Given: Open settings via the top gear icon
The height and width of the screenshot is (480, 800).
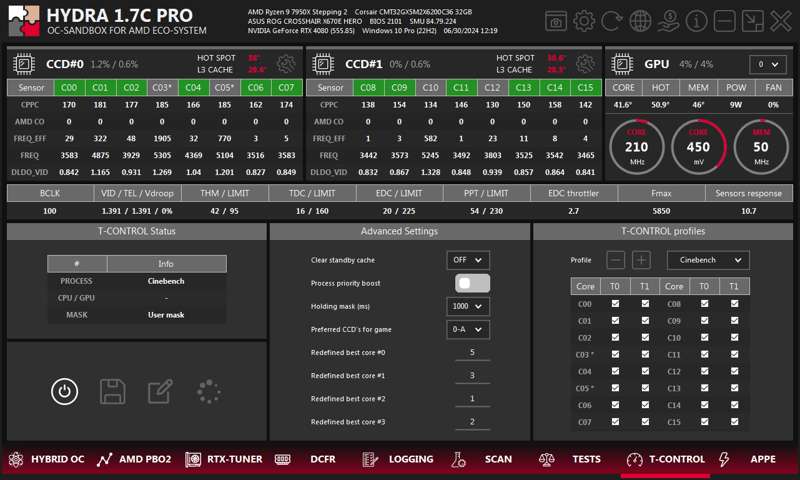Looking at the screenshot, I should click(x=584, y=21).
